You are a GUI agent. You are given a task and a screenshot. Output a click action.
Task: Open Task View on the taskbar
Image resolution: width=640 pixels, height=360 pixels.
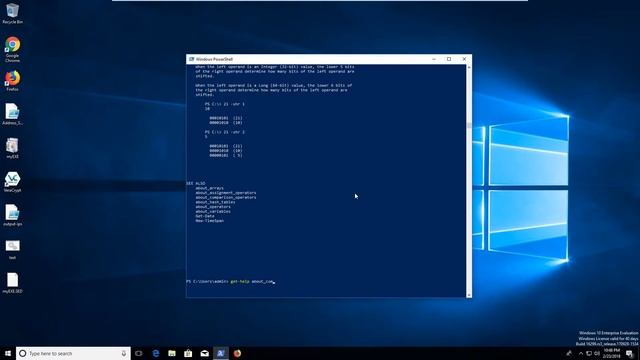[x=139, y=353]
